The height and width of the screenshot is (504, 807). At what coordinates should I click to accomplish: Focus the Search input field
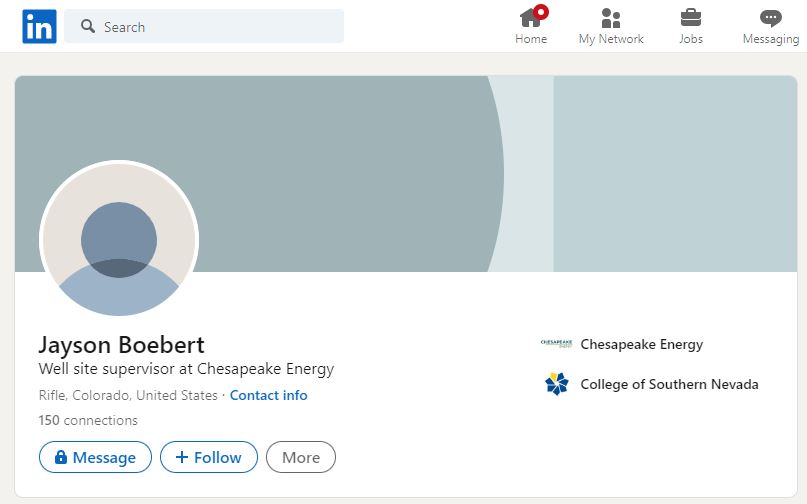click(204, 26)
